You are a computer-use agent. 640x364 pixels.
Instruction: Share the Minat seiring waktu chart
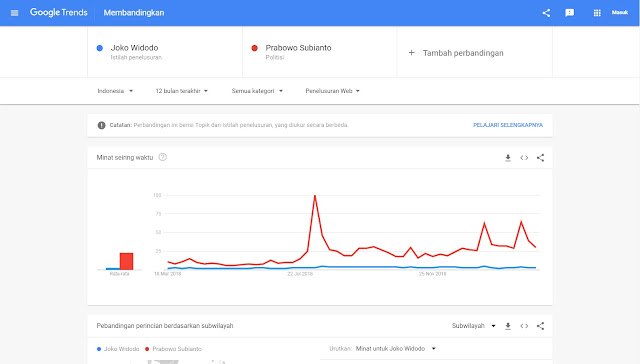coord(540,158)
